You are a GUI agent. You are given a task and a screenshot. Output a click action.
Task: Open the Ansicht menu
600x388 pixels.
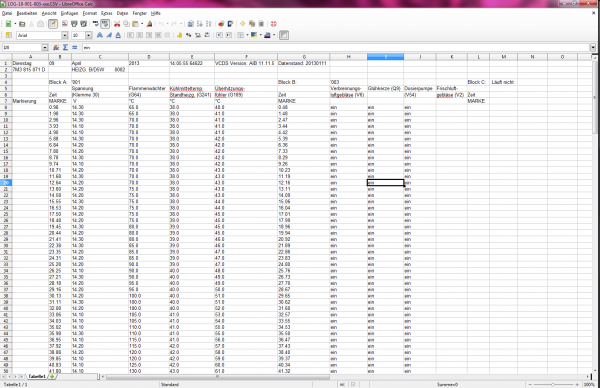coord(49,13)
